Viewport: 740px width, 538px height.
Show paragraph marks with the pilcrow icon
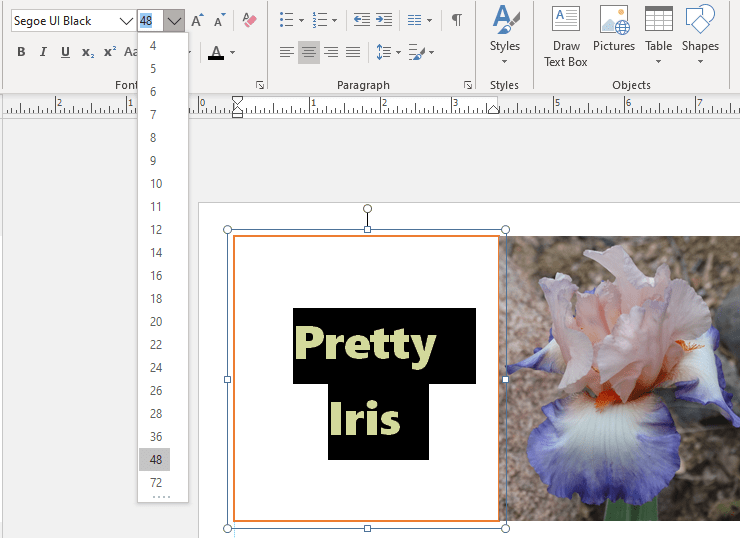click(x=456, y=20)
